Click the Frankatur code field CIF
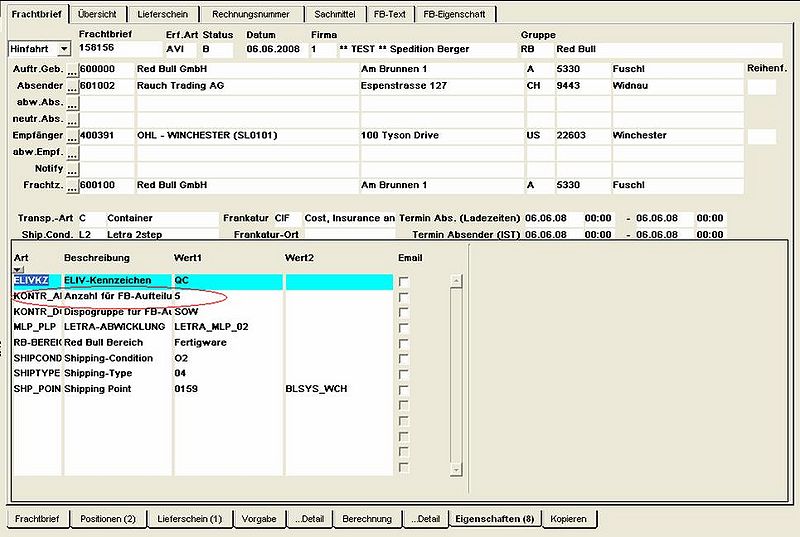Image resolution: width=800 pixels, height=537 pixels. click(x=287, y=218)
